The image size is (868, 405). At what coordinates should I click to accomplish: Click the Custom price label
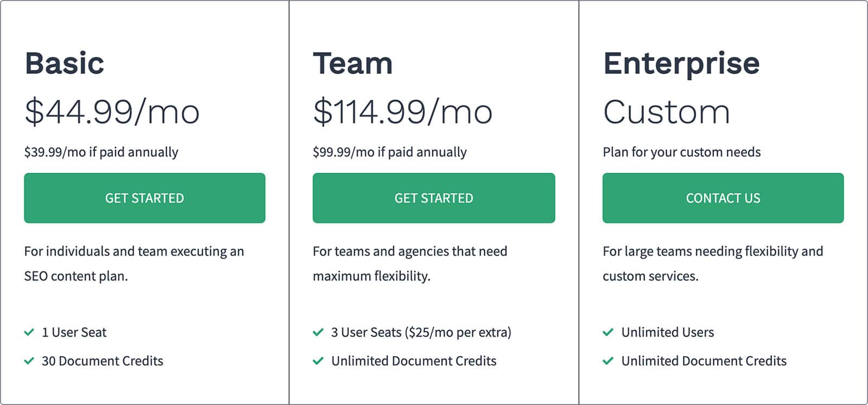click(667, 112)
